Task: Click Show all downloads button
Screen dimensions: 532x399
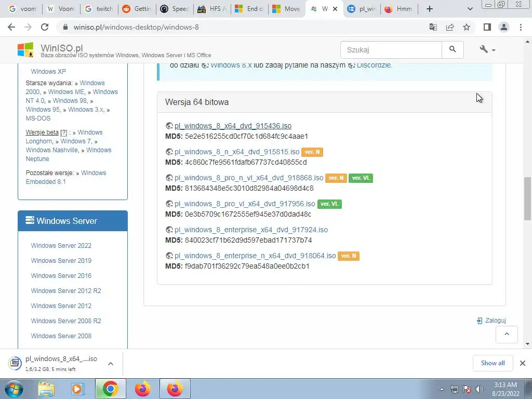Action: pyautogui.click(x=493, y=363)
